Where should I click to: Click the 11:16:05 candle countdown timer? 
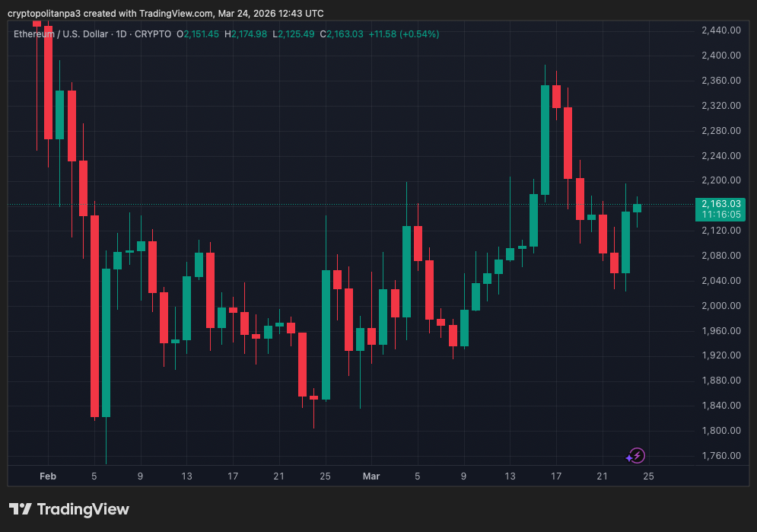(x=720, y=215)
